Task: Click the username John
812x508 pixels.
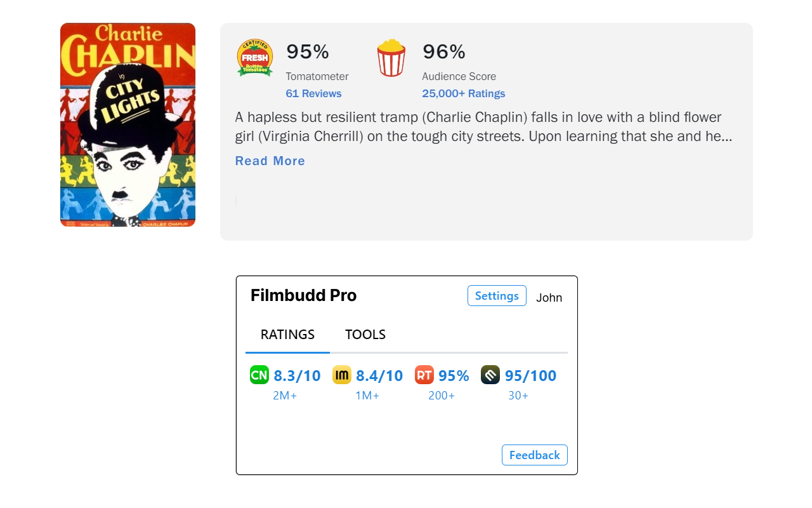Action: click(549, 297)
